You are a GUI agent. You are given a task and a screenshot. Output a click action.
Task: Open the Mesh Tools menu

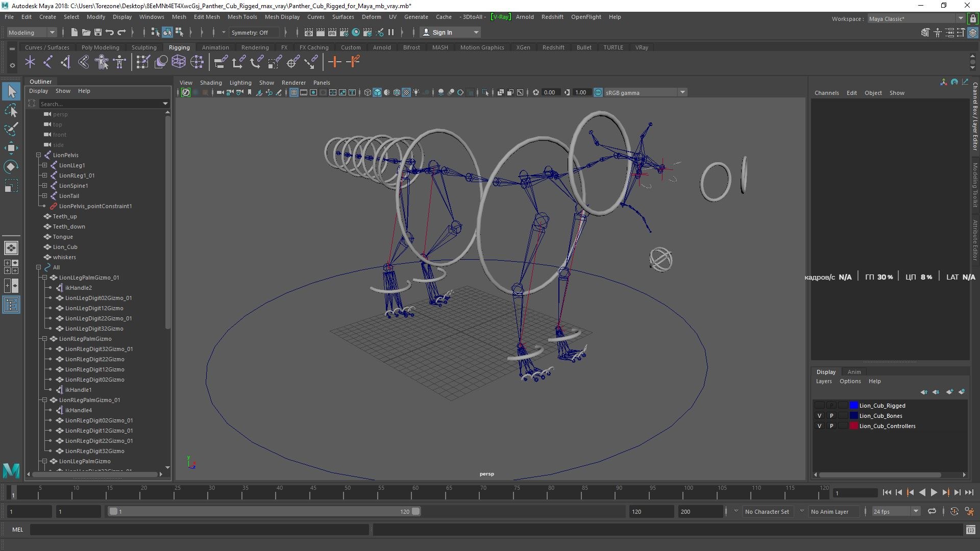[242, 17]
